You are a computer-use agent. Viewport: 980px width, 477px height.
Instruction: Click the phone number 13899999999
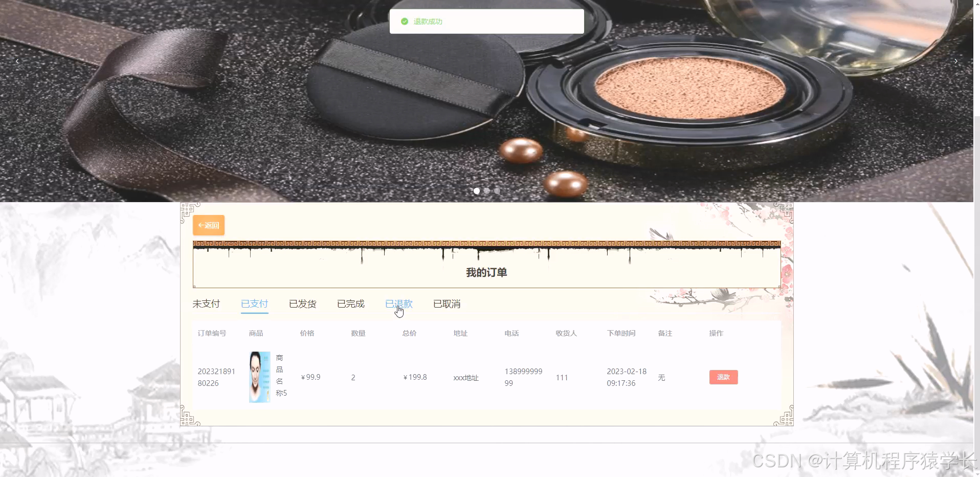pyautogui.click(x=523, y=377)
